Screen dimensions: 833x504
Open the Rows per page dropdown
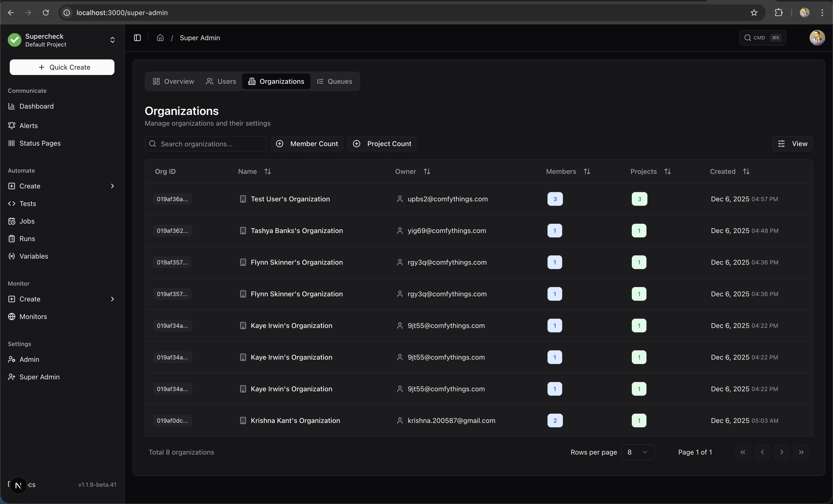pos(638,452)
